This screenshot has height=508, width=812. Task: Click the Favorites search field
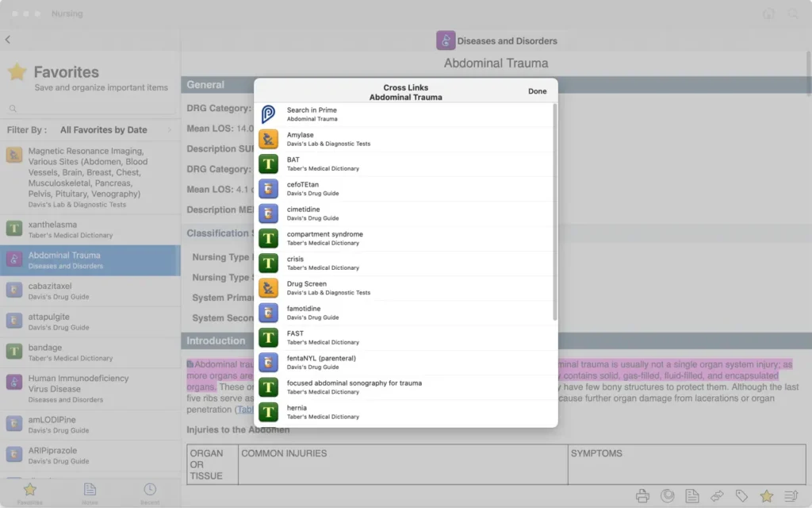(90, 108)
